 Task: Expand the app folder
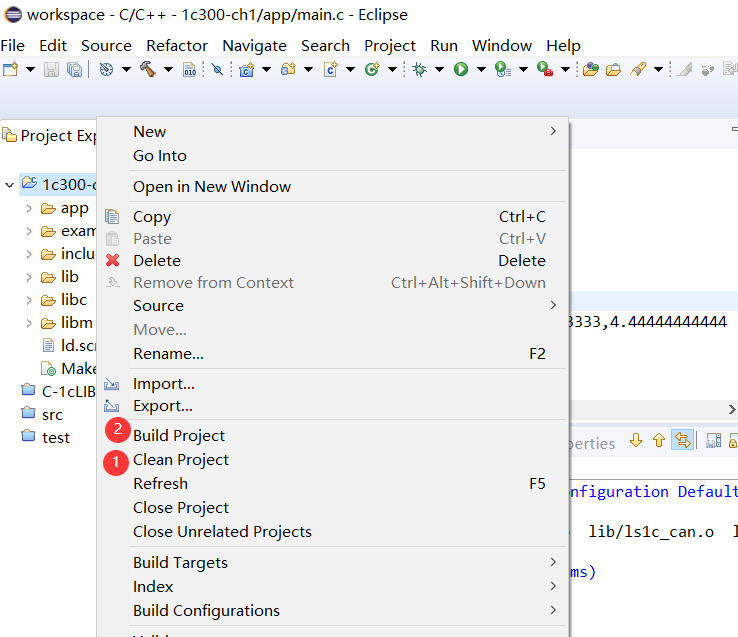[x=29, y=208]
